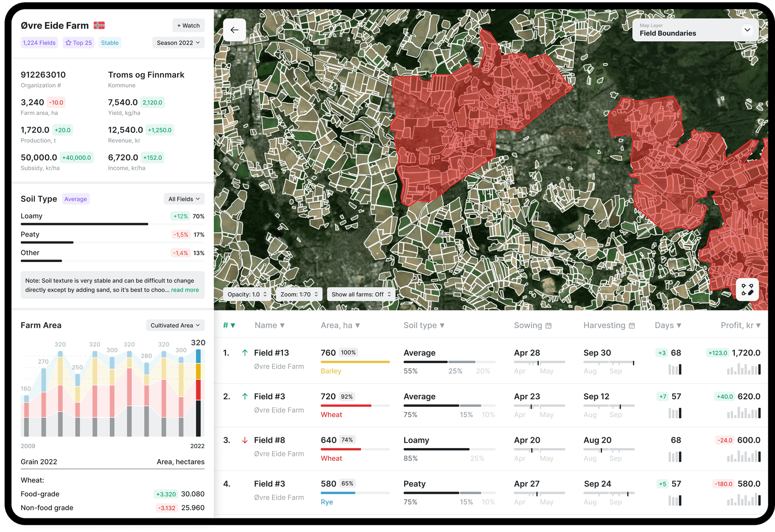
Task: Sort the table by Profit, kr
Action: point(740,326)
